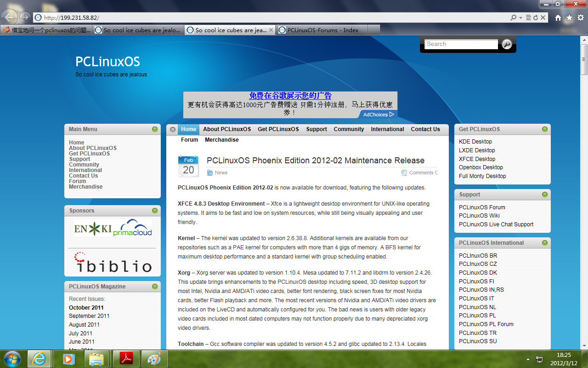Click the page vertical scrollbar thumb
Screen dimensions: 588x368
(x=584, y=59)
